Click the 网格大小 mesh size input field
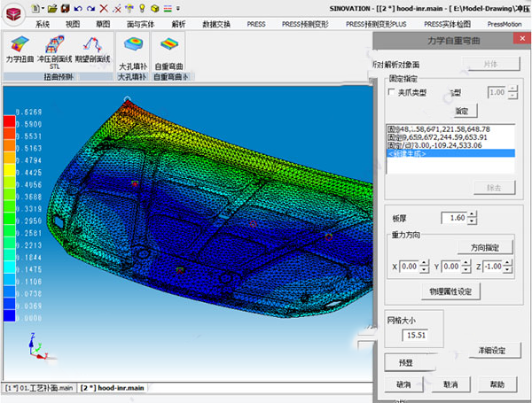 click(x=414, y=335)
